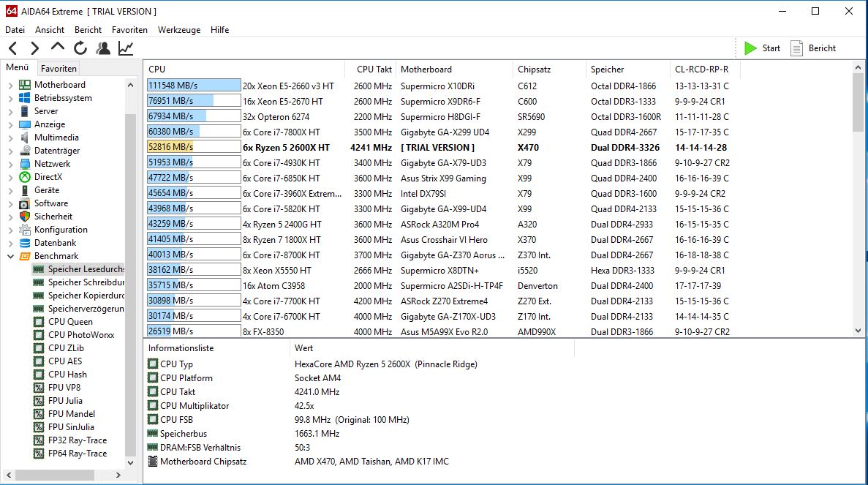Click the Sicherheit shield icon
The width and height of the screenshot is (868, 485).
[x=25, y=217]
